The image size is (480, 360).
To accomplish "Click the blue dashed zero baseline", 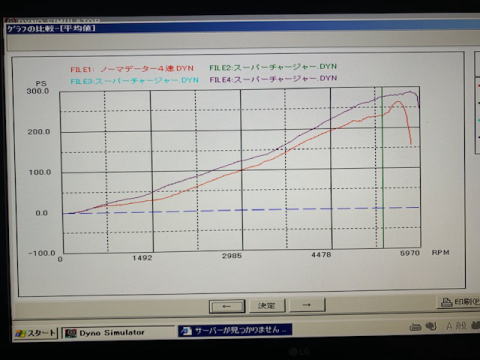I will (241, 210).
